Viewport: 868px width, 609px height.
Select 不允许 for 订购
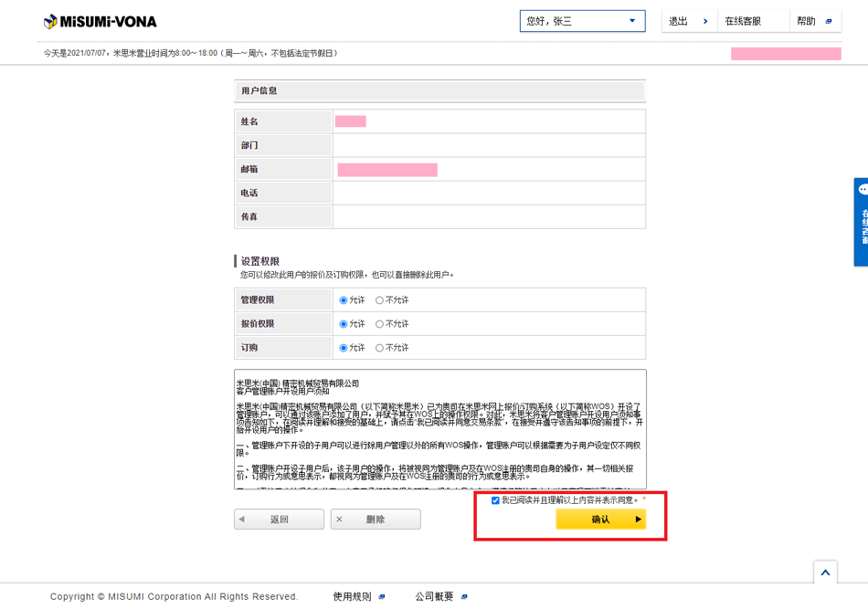pos(380,348)
